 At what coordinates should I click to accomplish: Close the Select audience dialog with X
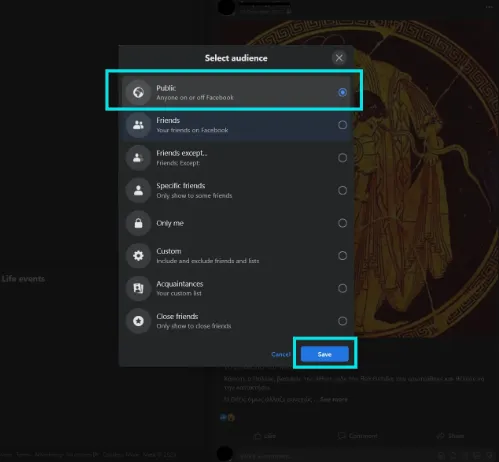pyautogui.click(x=339, y=58)
